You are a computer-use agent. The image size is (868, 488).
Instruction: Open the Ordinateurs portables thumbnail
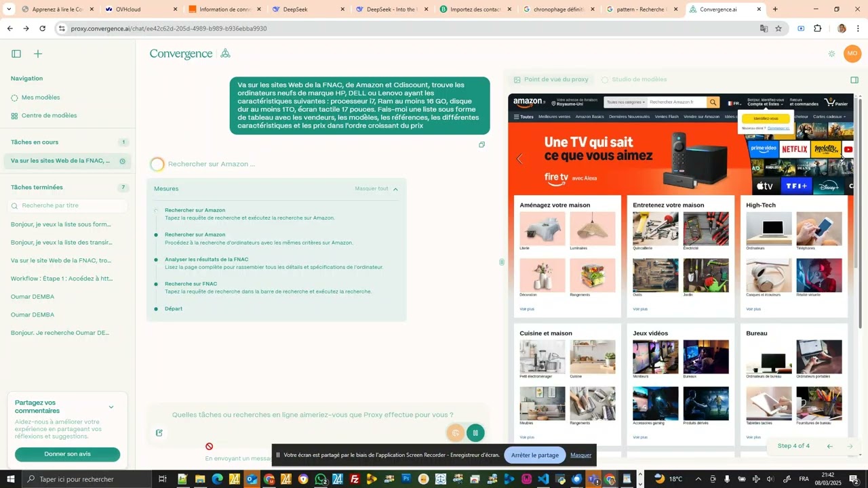click(x=819, y=357)
